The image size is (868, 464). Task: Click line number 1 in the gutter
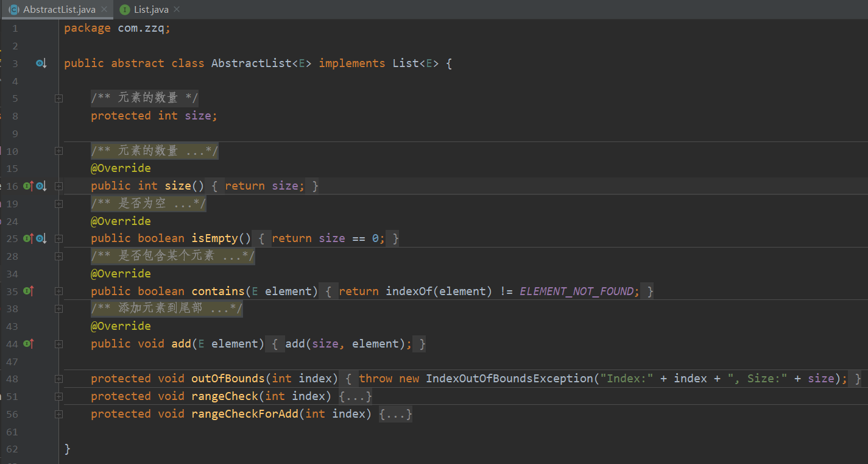coord(15,28)
